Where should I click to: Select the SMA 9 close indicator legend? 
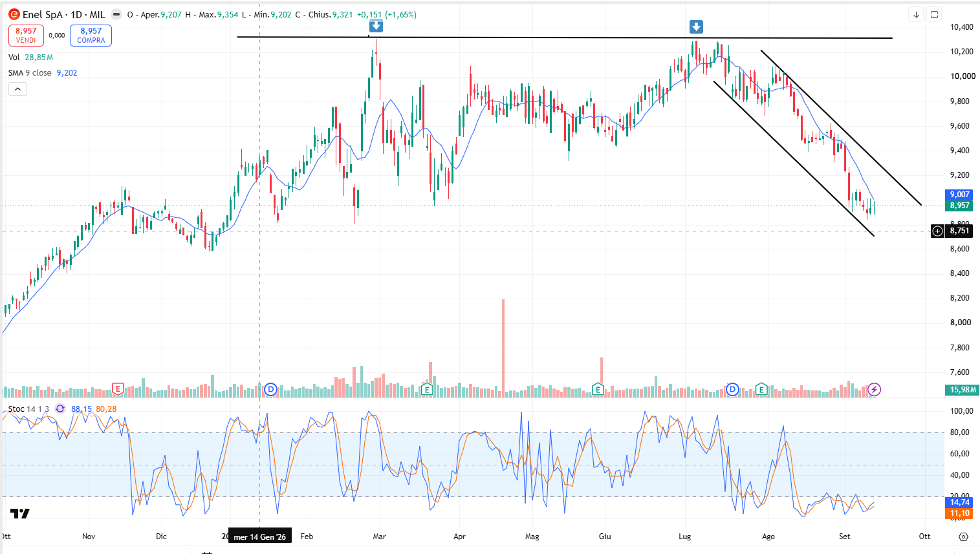tap(43, 73)
